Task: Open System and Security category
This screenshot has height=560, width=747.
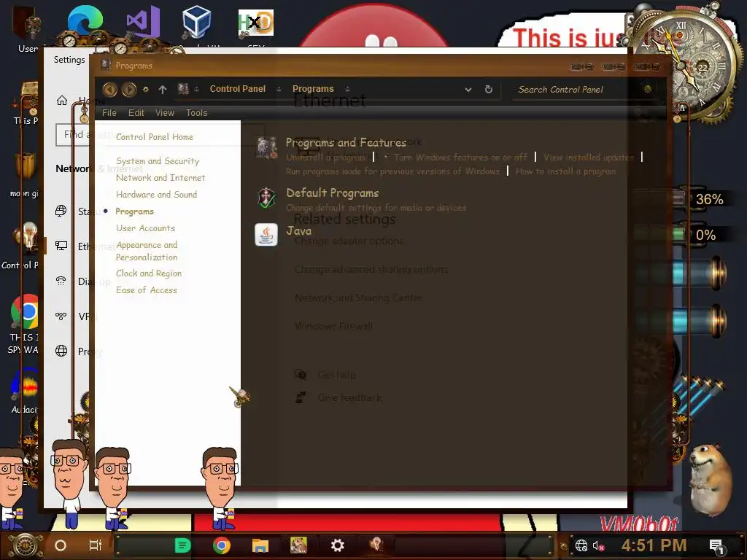Action: click(158, 161)
